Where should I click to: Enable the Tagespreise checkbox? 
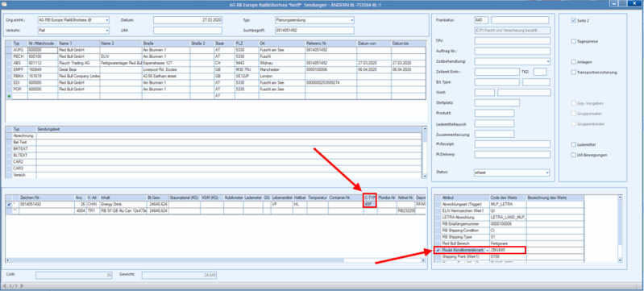click(x=574, y=41)
